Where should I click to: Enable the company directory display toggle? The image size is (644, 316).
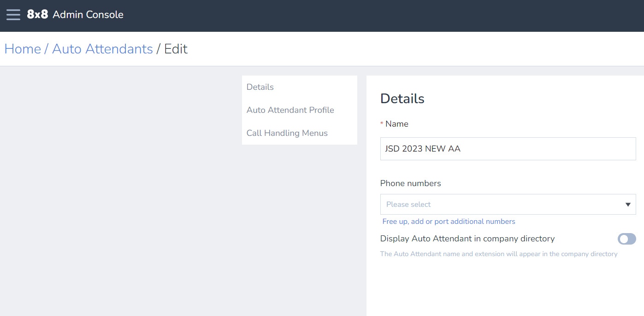tap(626, 239)
